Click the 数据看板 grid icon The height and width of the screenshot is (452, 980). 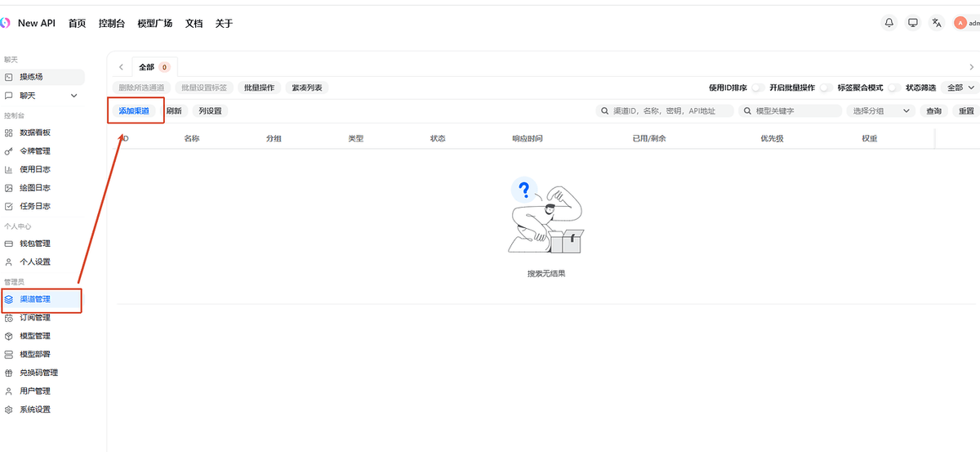[x=9, y=132]
